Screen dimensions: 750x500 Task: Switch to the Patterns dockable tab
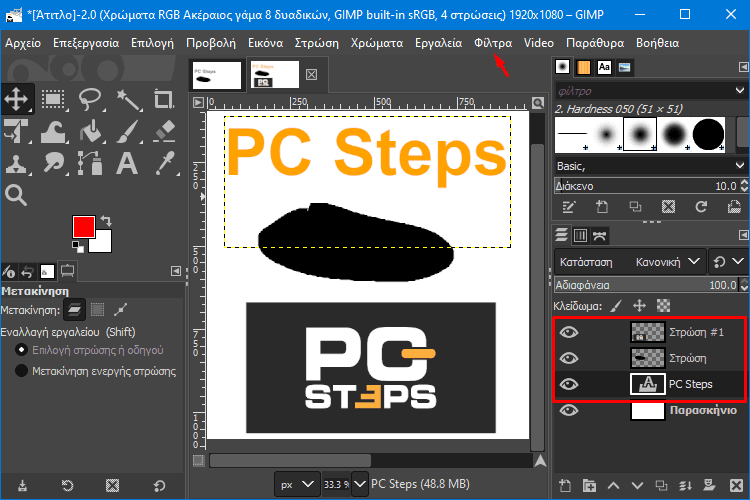click(x=584, y=67)
